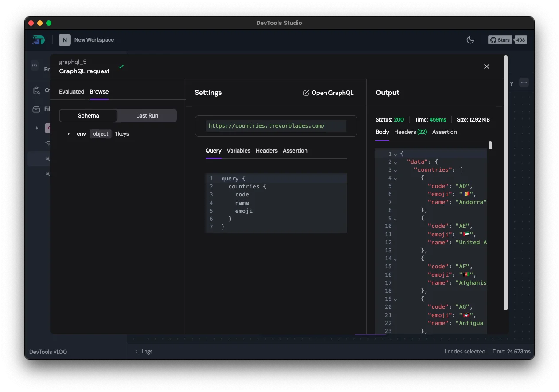Toggle the dark mode moon icon
This screenshot has width=559, height=392.
click(x=470, y=40)
